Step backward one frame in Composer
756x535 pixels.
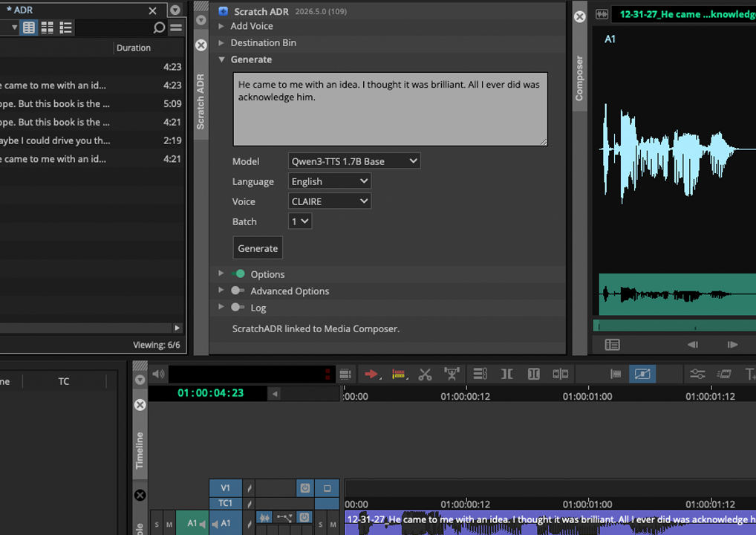[x=693, y=345]
